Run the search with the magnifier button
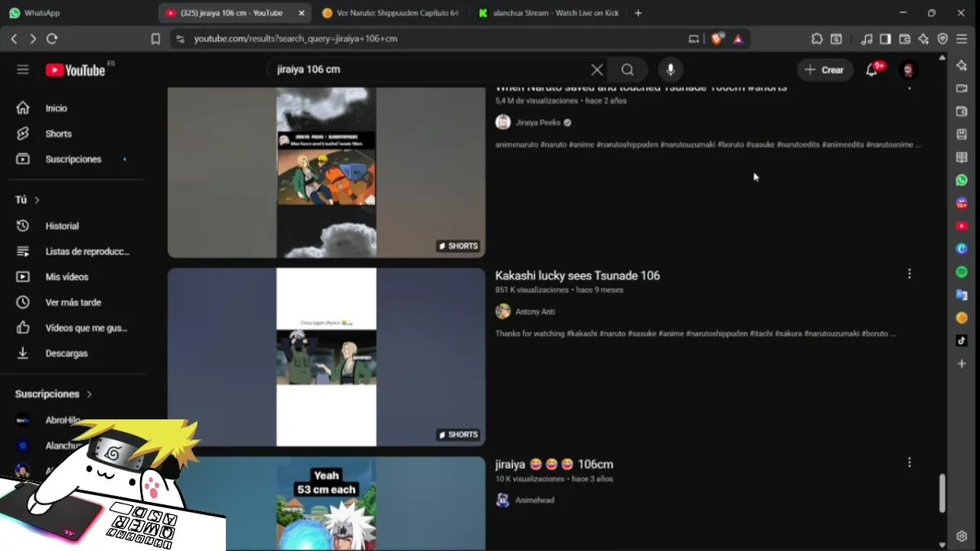Image resolution: width=980 pixels, height=551 pixels. 627,70
